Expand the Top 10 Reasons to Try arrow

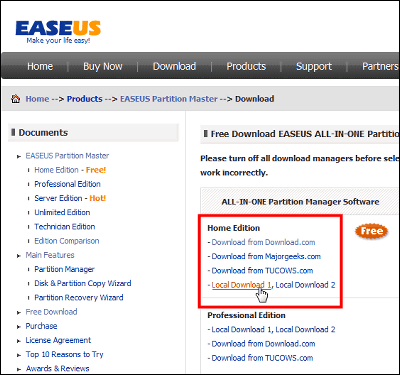coord(19,355)
